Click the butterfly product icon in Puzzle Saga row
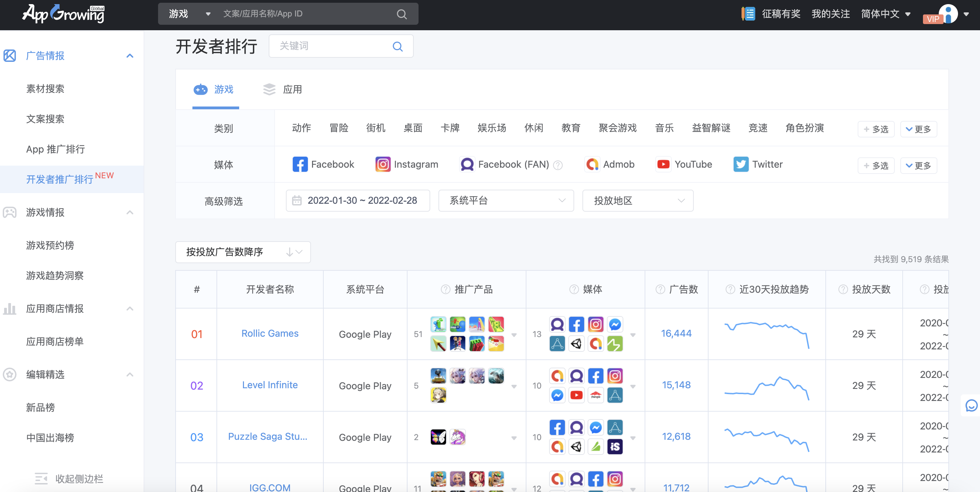This screenshot has width=980, height=492. pyautogui.click(x=438, y=437)
